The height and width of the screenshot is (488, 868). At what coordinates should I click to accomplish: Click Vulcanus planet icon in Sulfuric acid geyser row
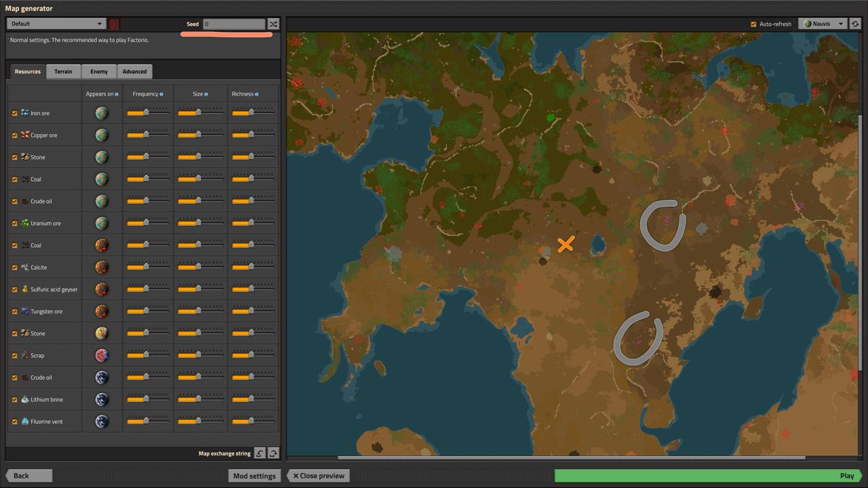(x=102, y=289)
